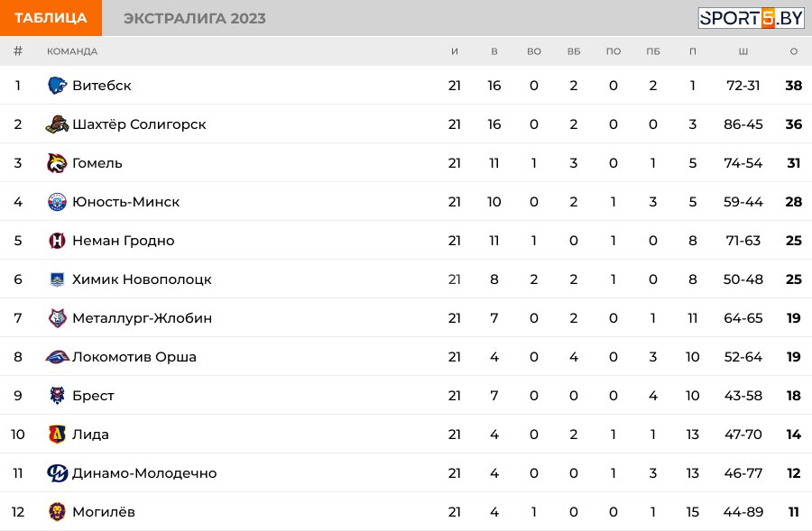
Task: Sort by the О points column header
Action: 793,51
